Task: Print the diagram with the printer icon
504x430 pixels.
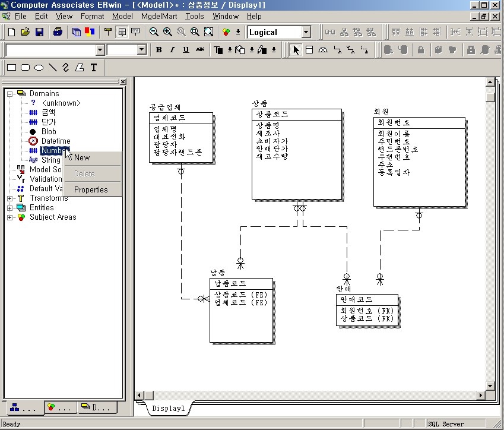Action: point(58,32)
